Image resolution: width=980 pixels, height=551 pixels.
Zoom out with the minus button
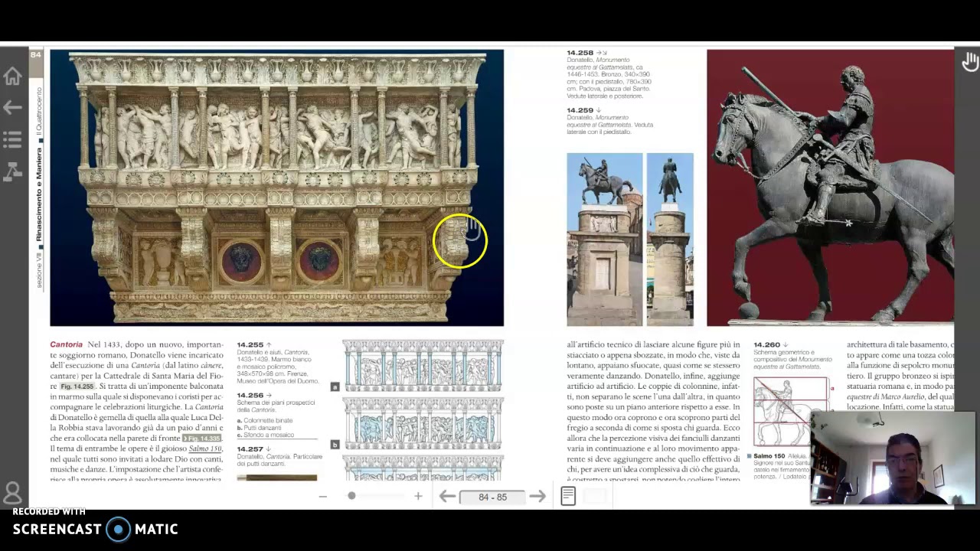click(322, 497)
